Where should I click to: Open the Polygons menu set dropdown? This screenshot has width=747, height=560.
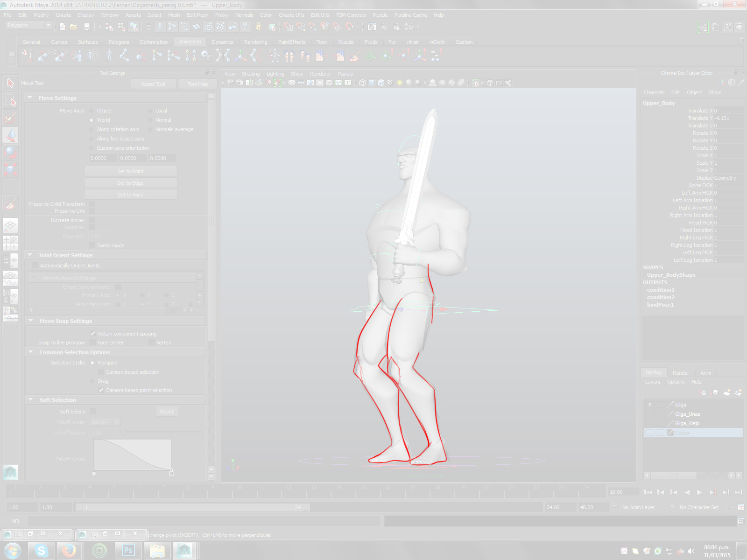pyautogui.click(x=28, y=26)
